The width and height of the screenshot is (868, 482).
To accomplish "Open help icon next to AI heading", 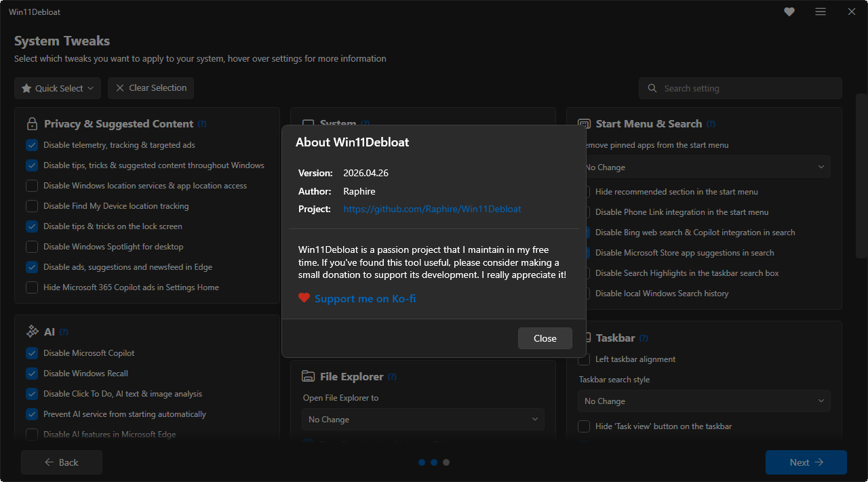I will 64,332.
